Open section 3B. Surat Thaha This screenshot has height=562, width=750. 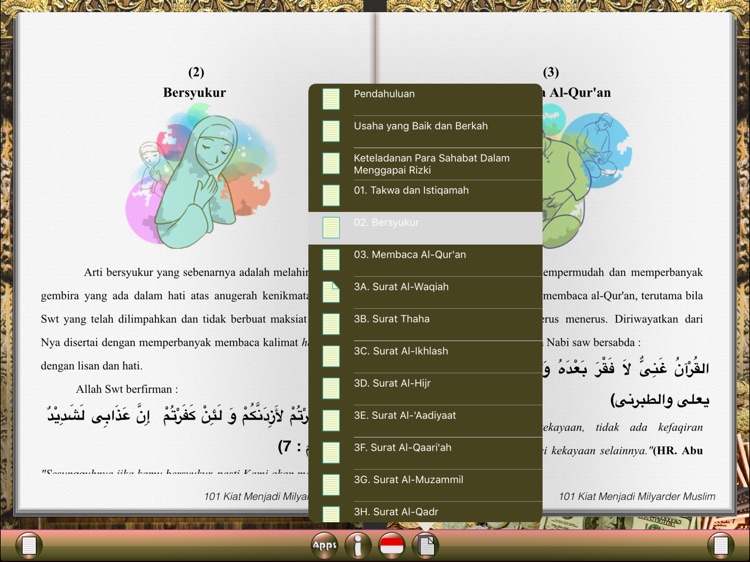tap(425, 324)
